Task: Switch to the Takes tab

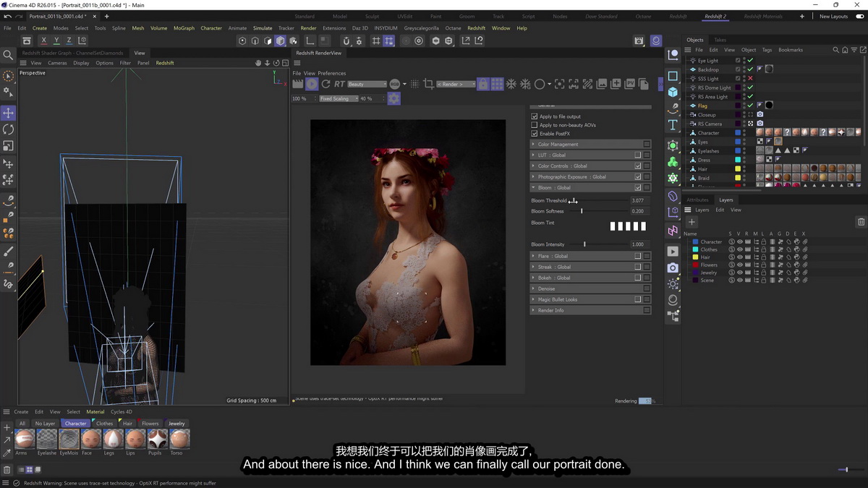Action: tap(720, 40)
